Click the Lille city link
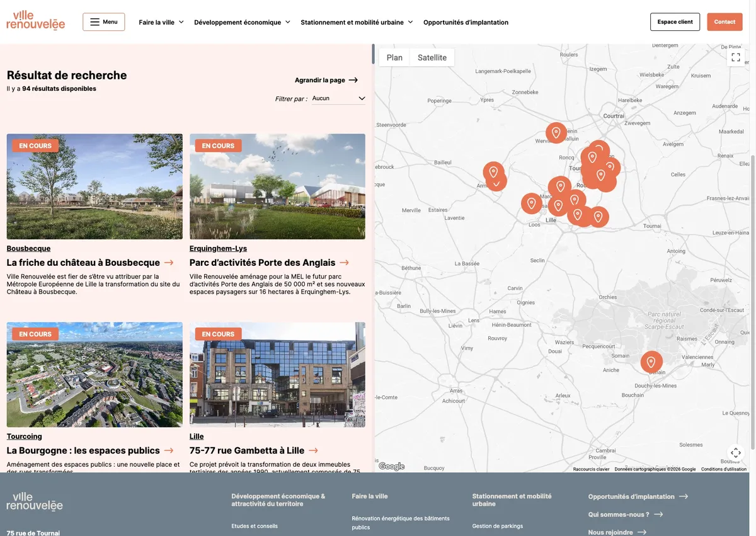This screenshot has height=536, width=756. point(197,436)
